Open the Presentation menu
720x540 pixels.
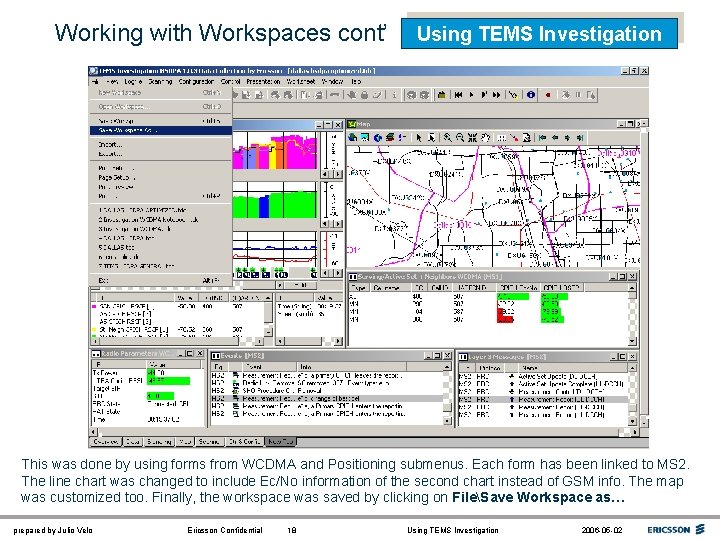click(264, 81)
